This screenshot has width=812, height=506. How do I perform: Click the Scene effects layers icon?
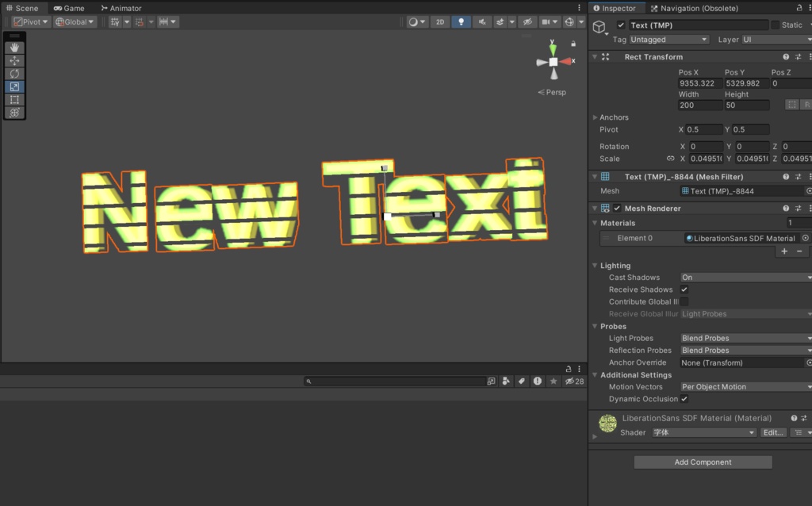pyautogui.click(x=500, y=21)
